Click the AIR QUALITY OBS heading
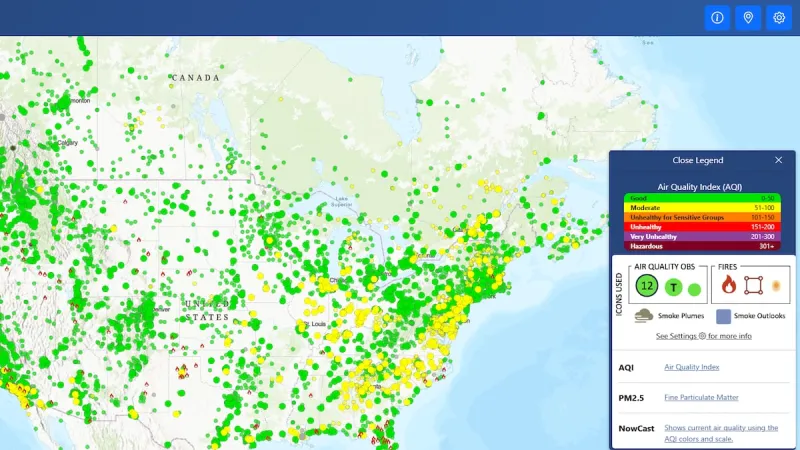This screenshot has height=450, width=800. [x=664, y=267]
